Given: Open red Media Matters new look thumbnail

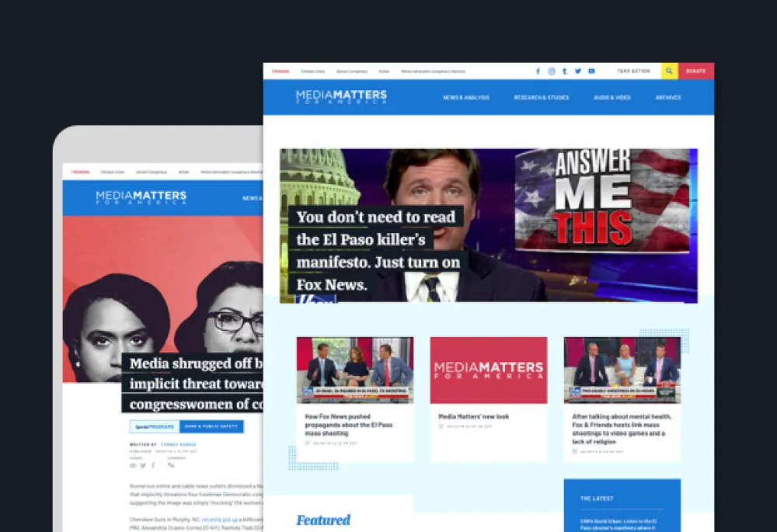Looking at the screenshot, I should 489,370.
